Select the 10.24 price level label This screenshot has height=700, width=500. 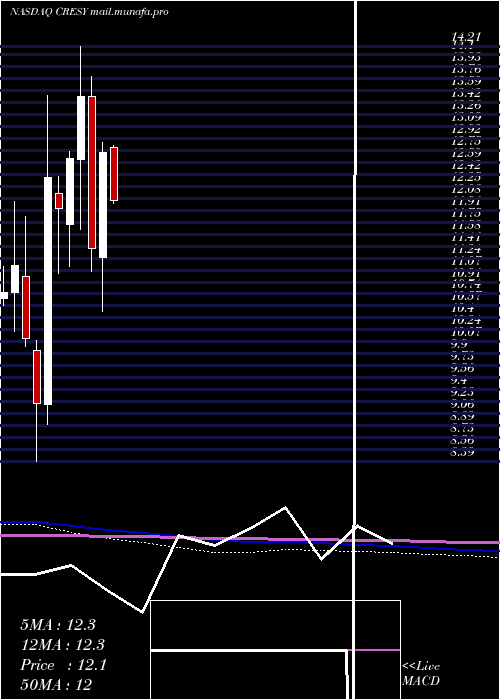[466, 321]
